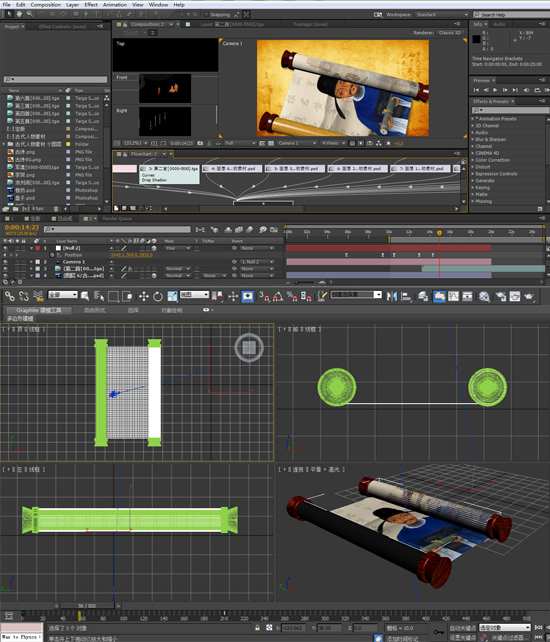
Task: Click the Mirror tool icon
Action: [x=392, y=296]
